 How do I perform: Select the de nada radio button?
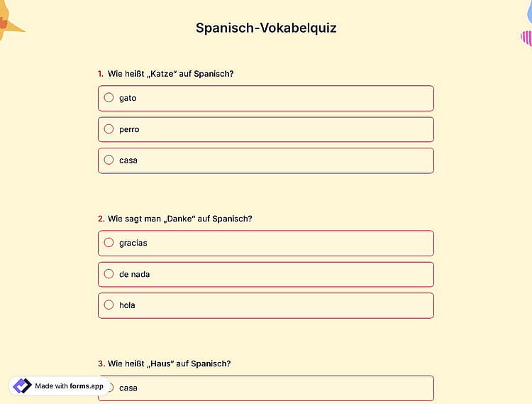(x=109, y=274)
